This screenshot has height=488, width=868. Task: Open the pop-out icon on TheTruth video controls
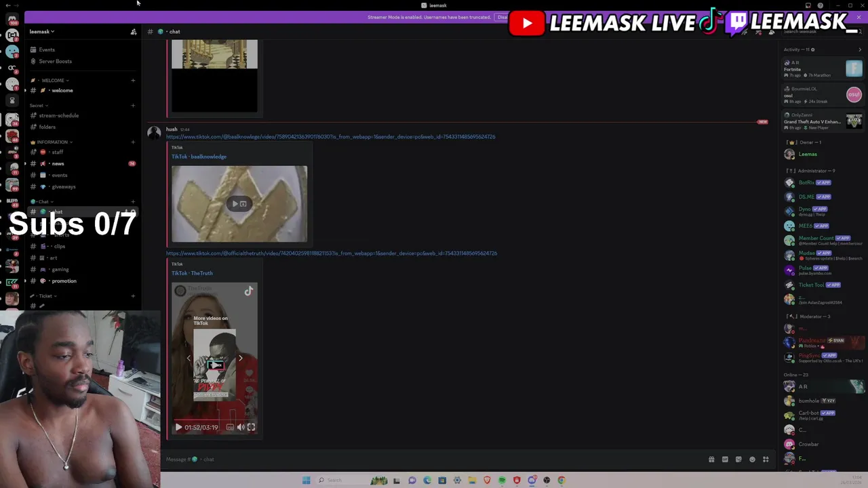point(230,427)
